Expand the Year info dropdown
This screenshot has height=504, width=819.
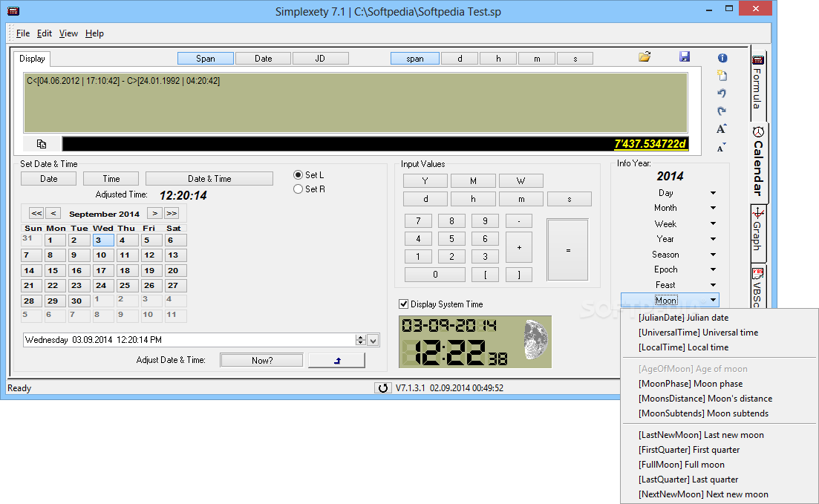pos(713,239)
